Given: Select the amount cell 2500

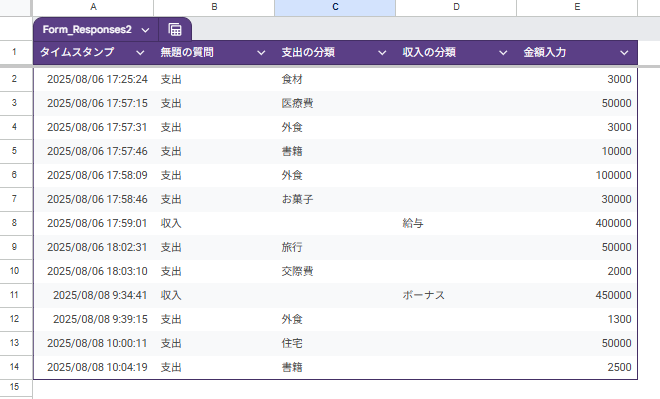Looking at the screenshot, I should (x=577, y=367).
